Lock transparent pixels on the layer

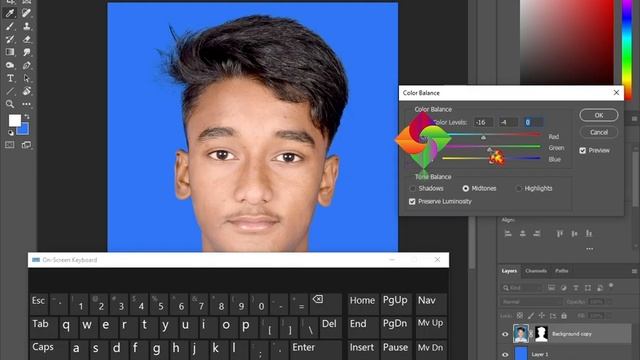tap(520, 316)
